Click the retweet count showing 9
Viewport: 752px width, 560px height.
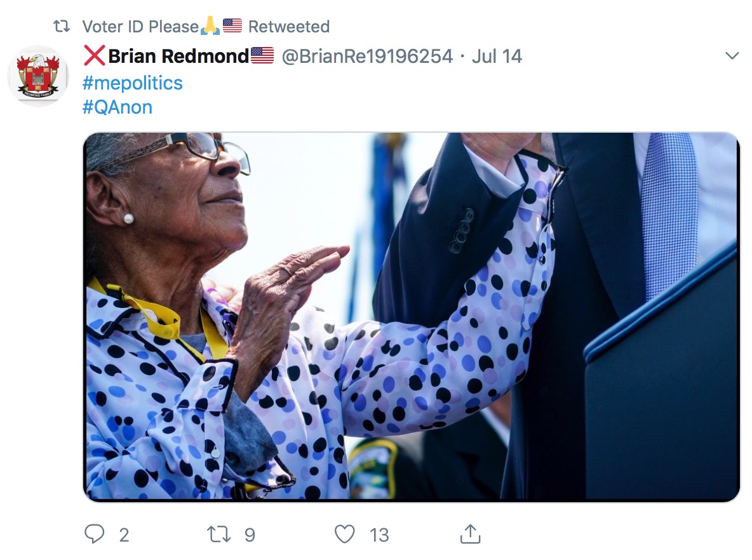[x=250, y=535]
